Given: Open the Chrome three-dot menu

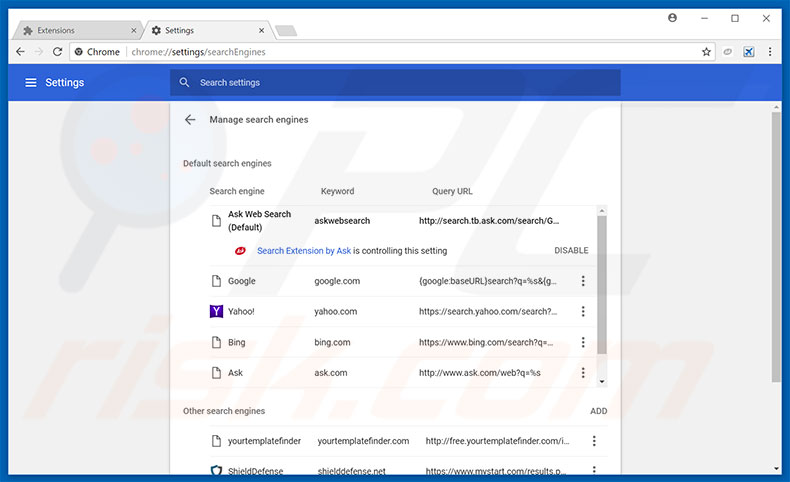Looking at the screenshot, I should coord(770,52).
